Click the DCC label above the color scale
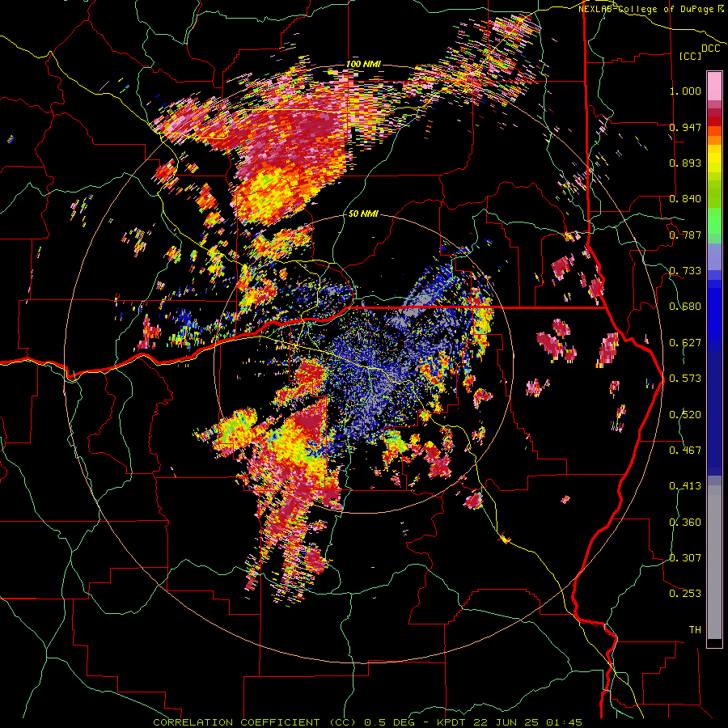 [711, 49]
